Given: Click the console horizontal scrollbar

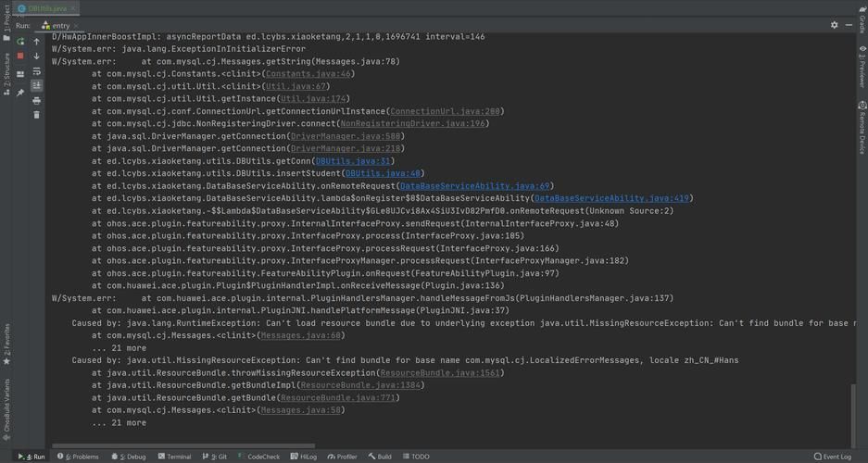Looking at the screenshot, I should [183, 445].
